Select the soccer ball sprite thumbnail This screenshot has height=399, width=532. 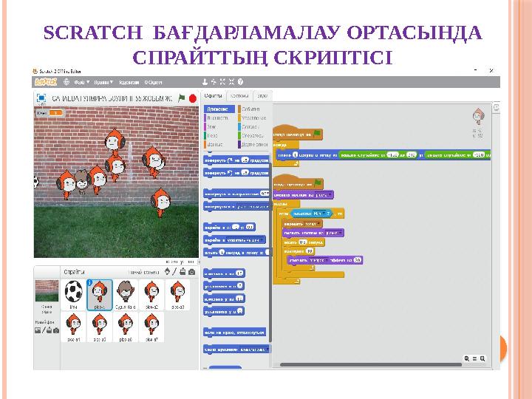73,295
